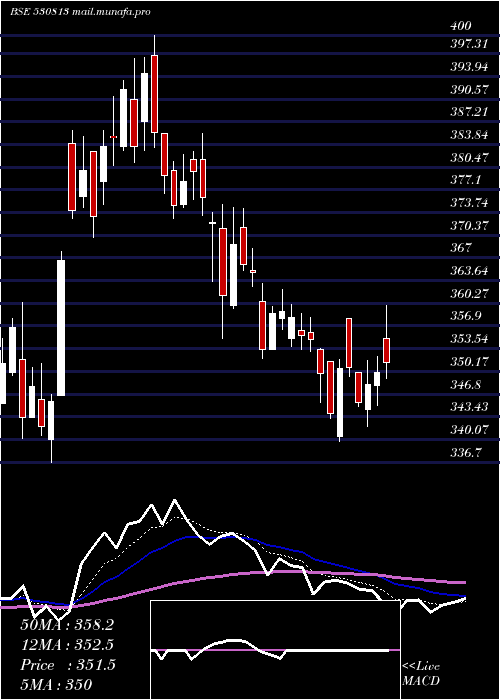Screen dimensions: 500x700
Task: Click the 383.84 price axis label
Action: (468, 135)
